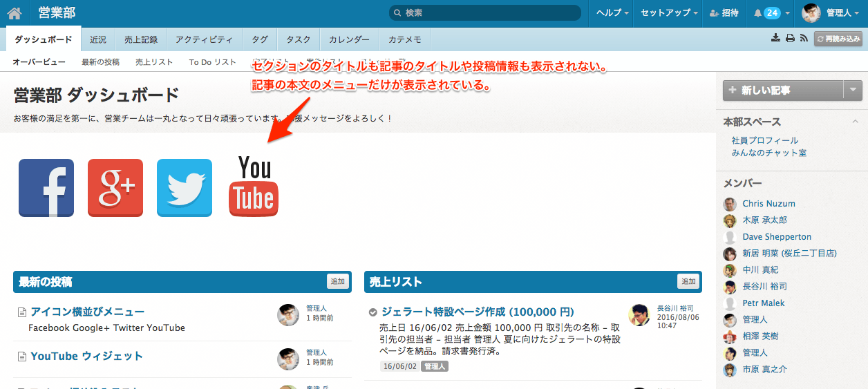
Task: Go to home via the house icon
Action: 15,12
